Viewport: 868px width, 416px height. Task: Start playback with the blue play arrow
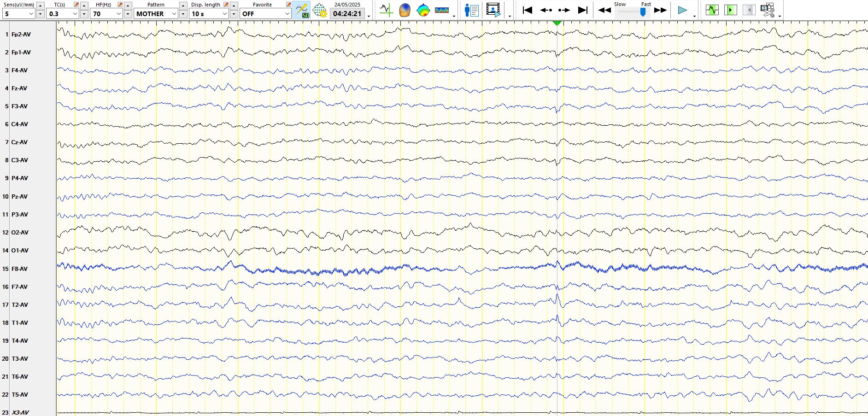682,10
